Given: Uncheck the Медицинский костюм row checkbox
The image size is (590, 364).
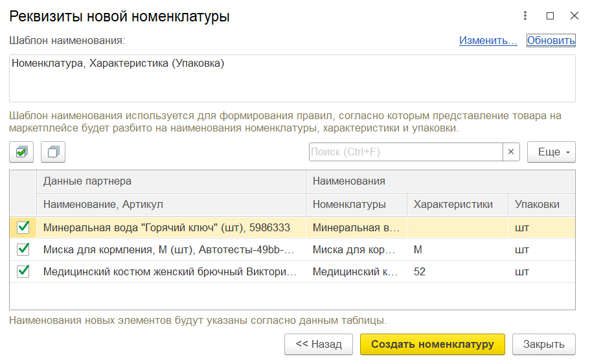Looking at the screenshot, I should [23, 271].
